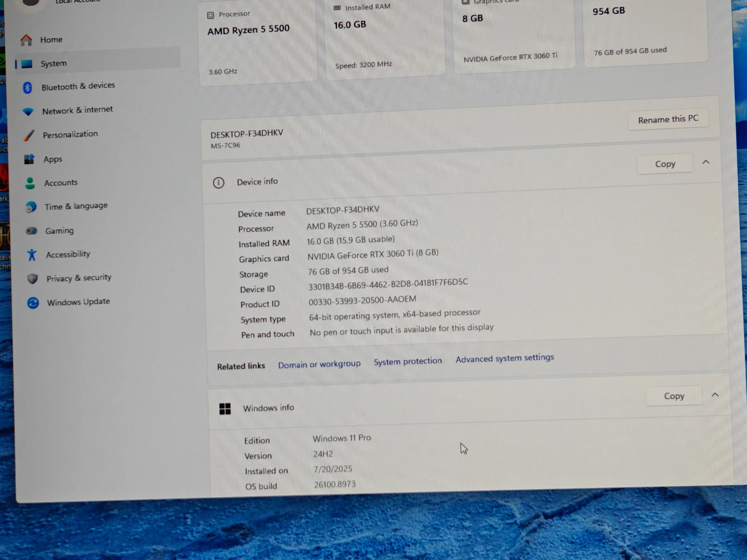Click the System monitor icon
This screenshot has height=560, width=747.
click(27, 64)
